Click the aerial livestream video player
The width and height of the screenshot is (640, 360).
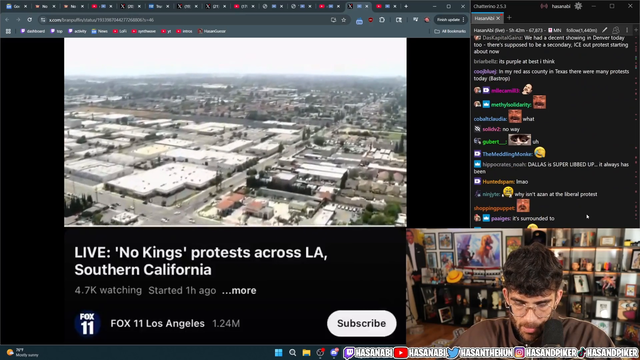pos(235,132)
